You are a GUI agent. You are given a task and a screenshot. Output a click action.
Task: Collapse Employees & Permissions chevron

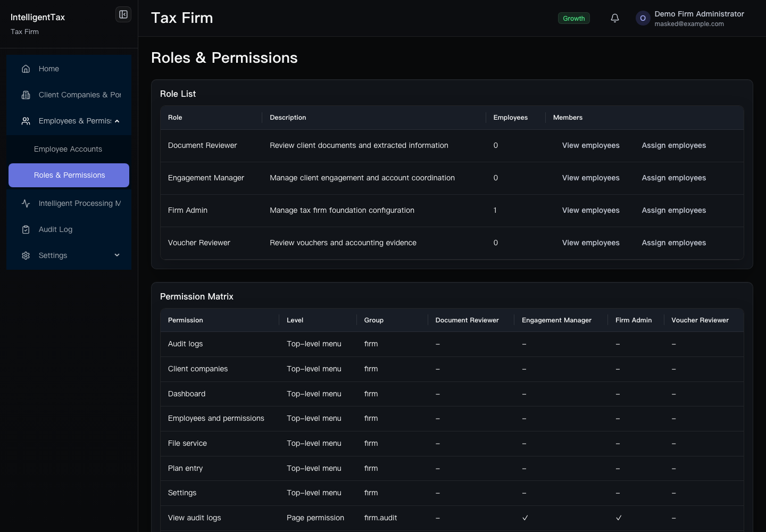click(117, 121)
